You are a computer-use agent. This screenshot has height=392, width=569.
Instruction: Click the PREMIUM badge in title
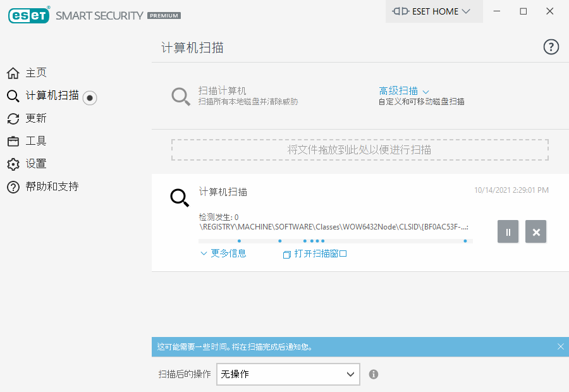coord(164,16)
